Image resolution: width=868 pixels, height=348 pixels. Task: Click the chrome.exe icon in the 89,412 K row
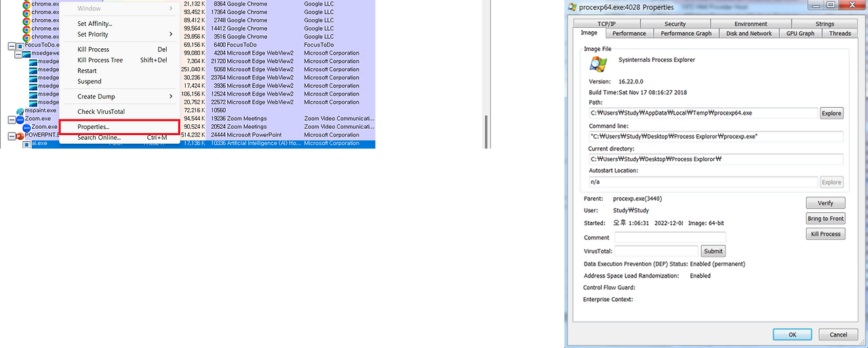point(26,21)
